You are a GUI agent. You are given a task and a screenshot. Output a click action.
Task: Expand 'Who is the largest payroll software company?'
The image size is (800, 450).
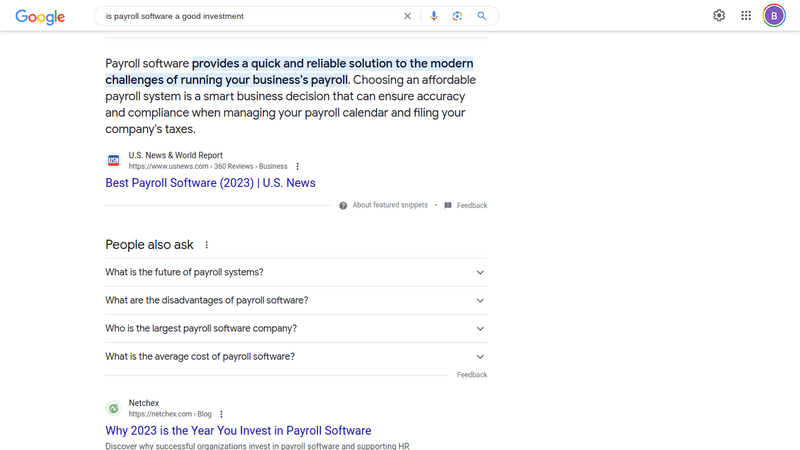[x=296, y=329]
